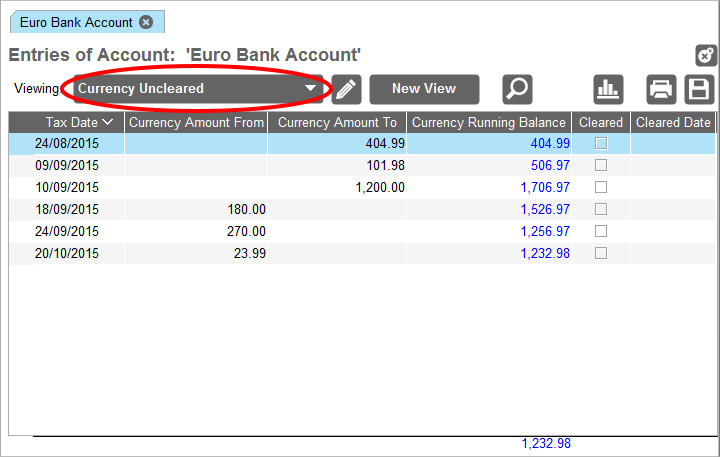The height and width of the screenshot is (457, 720).
Task: Click the New View button
Action: coord(424,89)
